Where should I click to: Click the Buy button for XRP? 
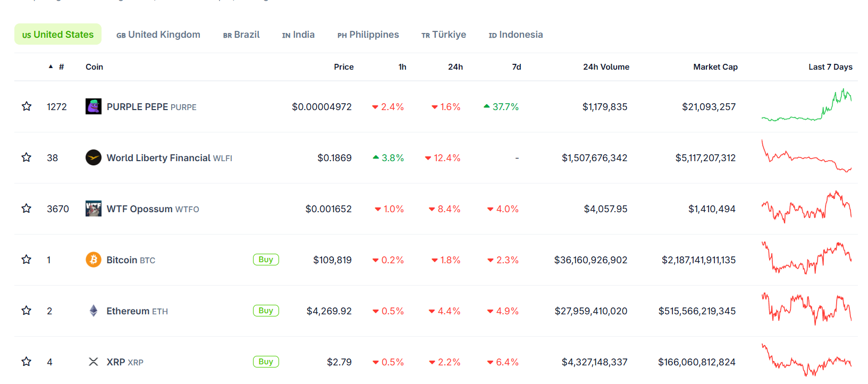[266, 362]
